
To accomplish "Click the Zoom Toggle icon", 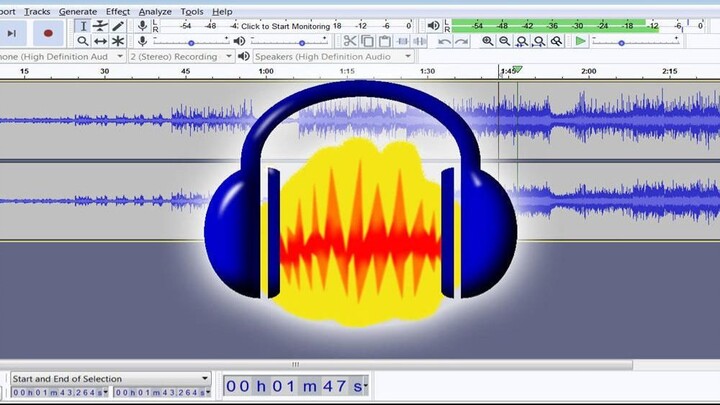I will pos(557,41).
